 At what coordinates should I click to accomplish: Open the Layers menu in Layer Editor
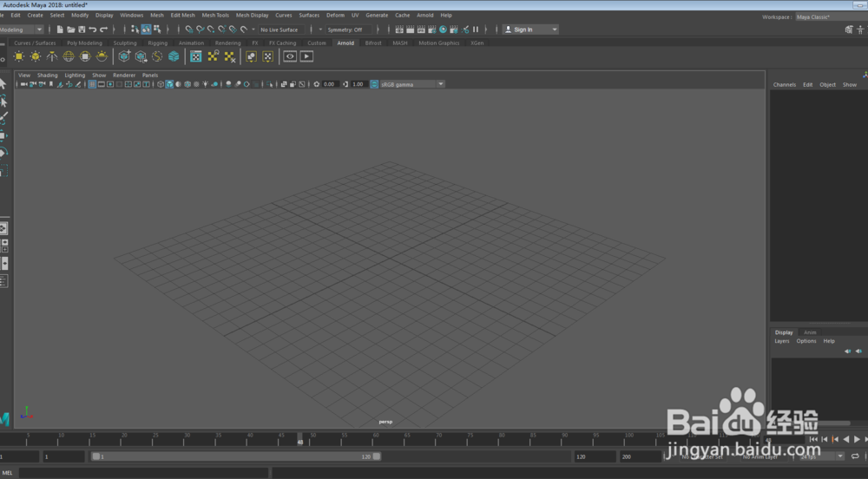tap(782, 341)
